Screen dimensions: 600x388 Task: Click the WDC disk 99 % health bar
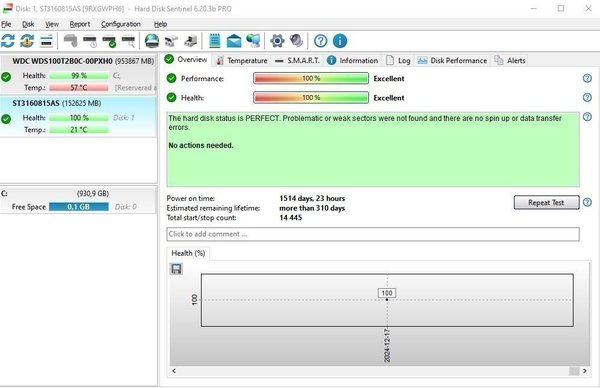tap(79, 76)
